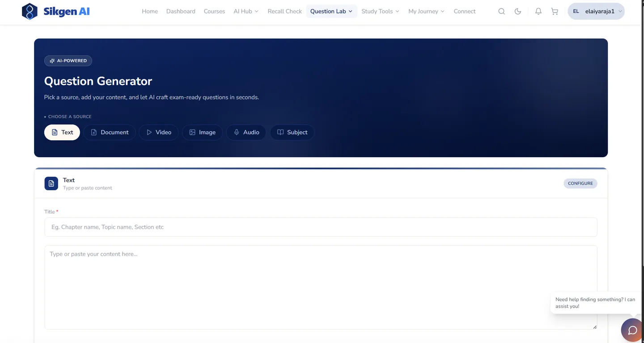This screenshot has width=644, height=343.
Task: Open the elaiyaraja1 account menu
Action: point(596,12)
